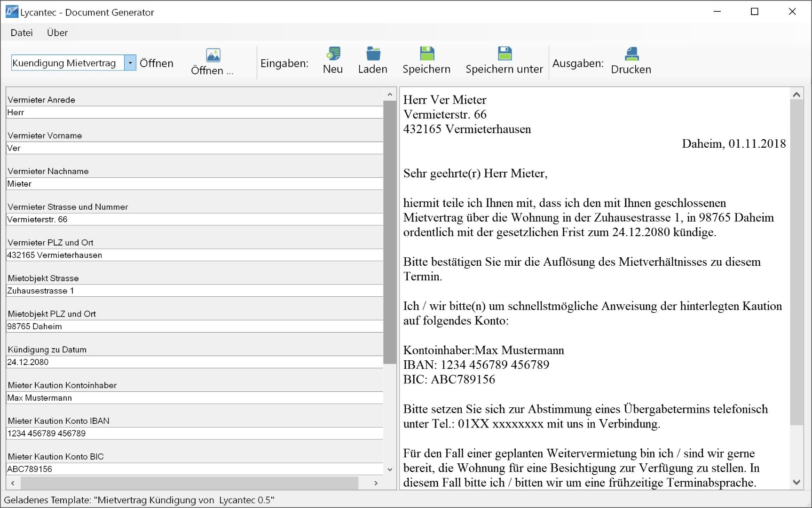Click the preview line BIC: ABC789156
Image resolution: width=812 pixels, height=508 pixels.
(x=449, y=379)
